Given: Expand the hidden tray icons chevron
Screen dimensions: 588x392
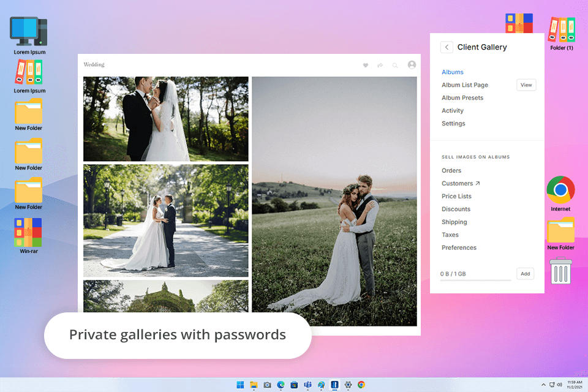Looking at the screenshot, I should pos(543,385).
